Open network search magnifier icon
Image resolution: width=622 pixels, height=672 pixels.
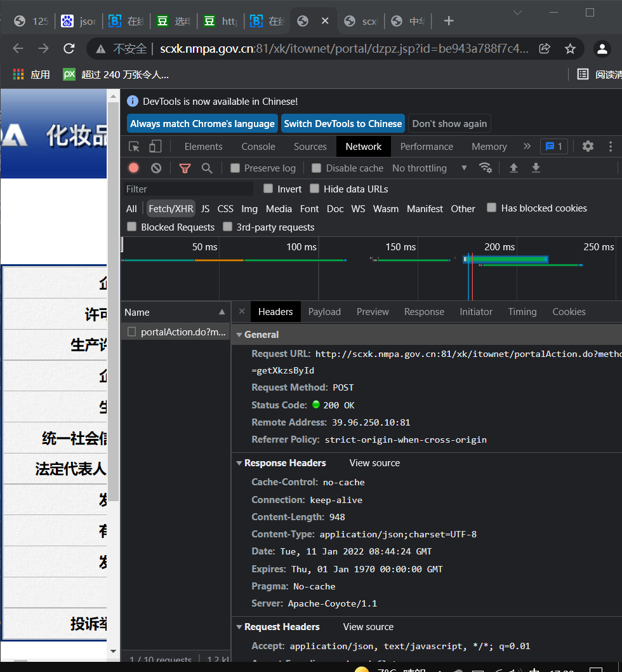[x=207, y=168]
